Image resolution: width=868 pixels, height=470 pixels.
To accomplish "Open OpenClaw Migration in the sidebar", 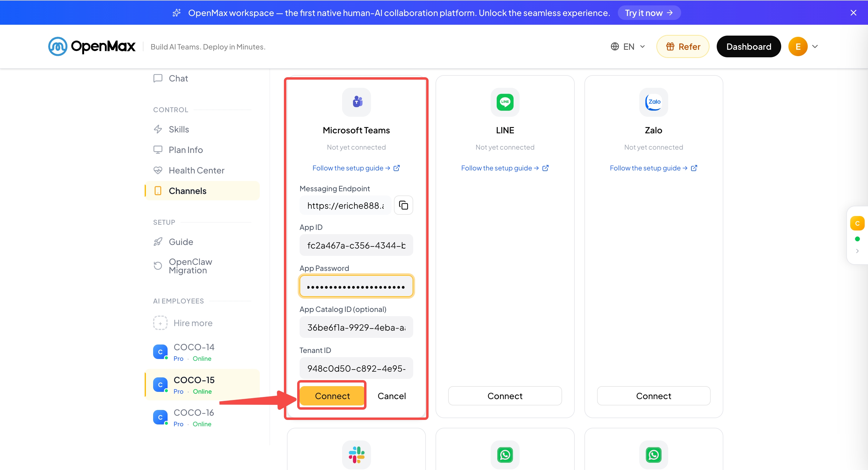I will (x=202, y=266).
